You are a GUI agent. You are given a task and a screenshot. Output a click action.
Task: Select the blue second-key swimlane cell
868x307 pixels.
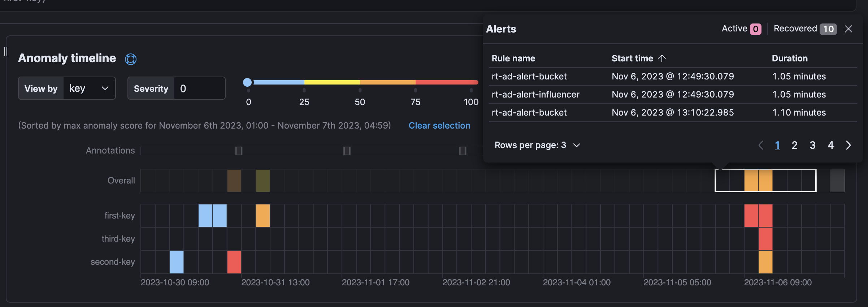pyautogui.click(x=177, y=262)
